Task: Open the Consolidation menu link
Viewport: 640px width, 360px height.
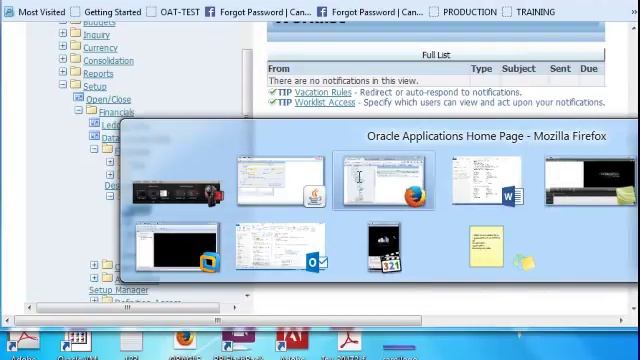Action: [108, 61]
